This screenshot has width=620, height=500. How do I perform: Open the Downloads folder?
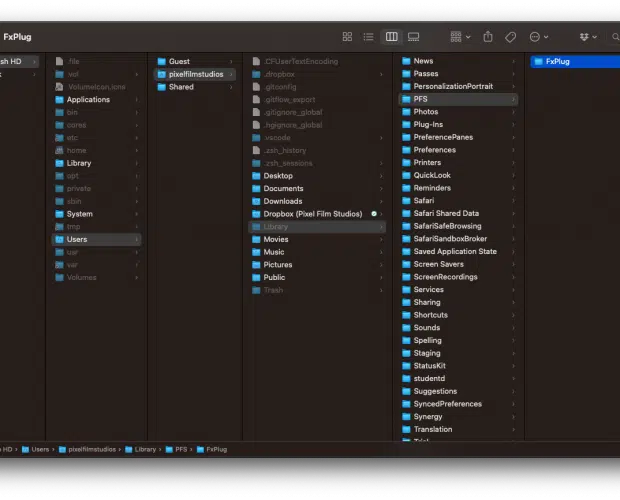point(318,201)
